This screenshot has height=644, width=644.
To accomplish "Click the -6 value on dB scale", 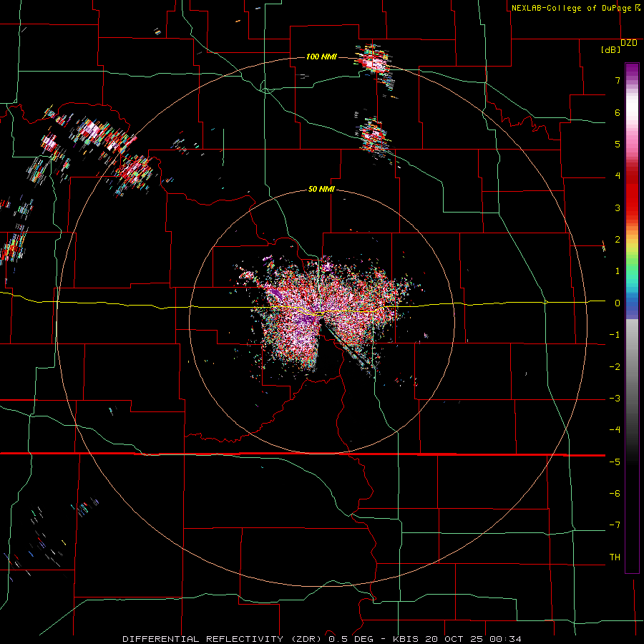I will coord(615,493).
